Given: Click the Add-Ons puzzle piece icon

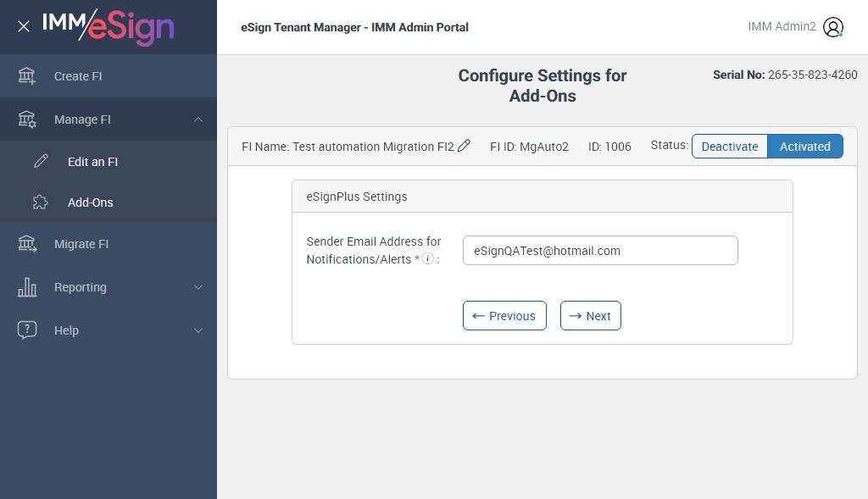Looking at the screenshot, I should pyautogui.click(x=41, y=202).
